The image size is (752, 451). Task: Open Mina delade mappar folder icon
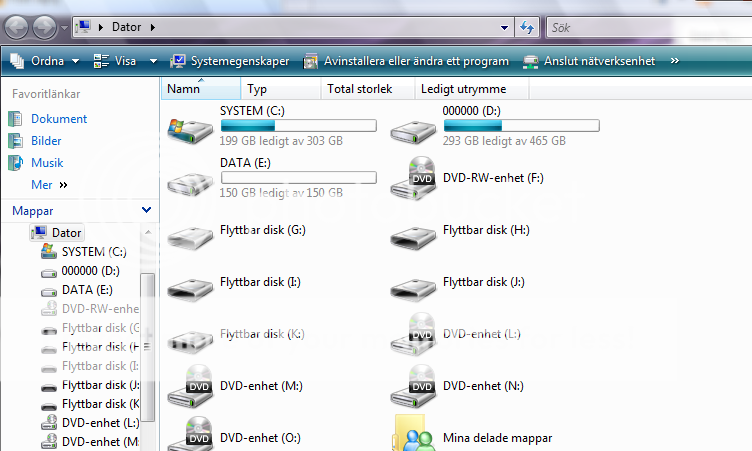(413, 435)
